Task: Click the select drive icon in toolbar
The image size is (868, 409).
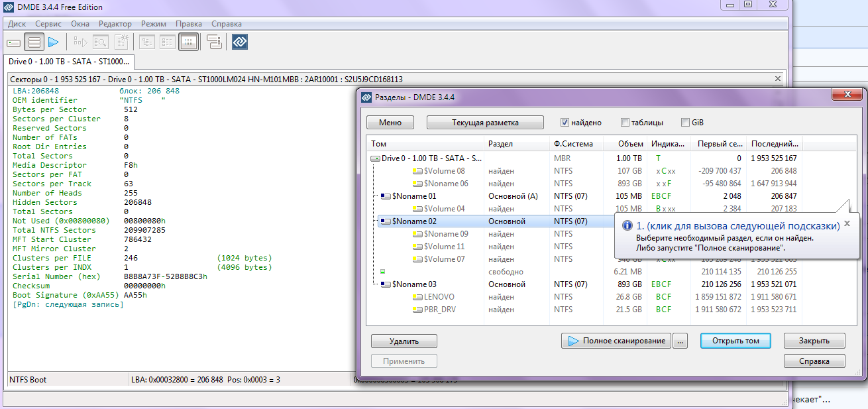Action: tap(14, 42)
